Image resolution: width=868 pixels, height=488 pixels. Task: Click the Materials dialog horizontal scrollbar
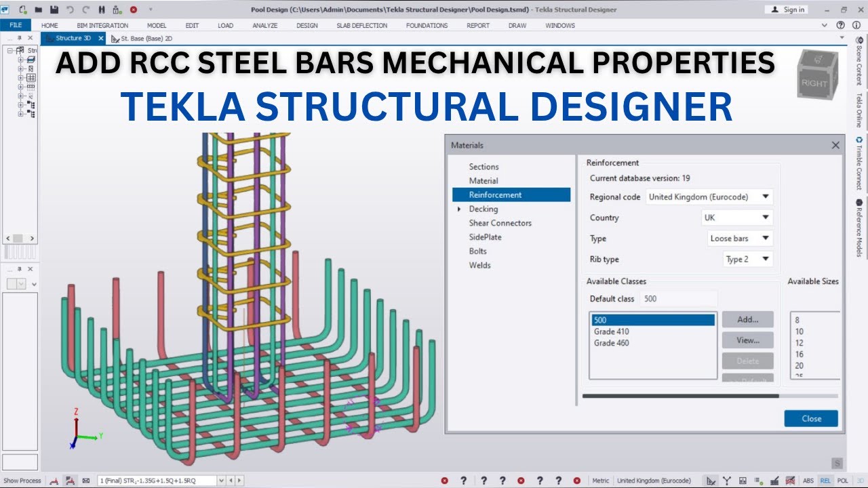pyautogui.click(x=680, y=396)
